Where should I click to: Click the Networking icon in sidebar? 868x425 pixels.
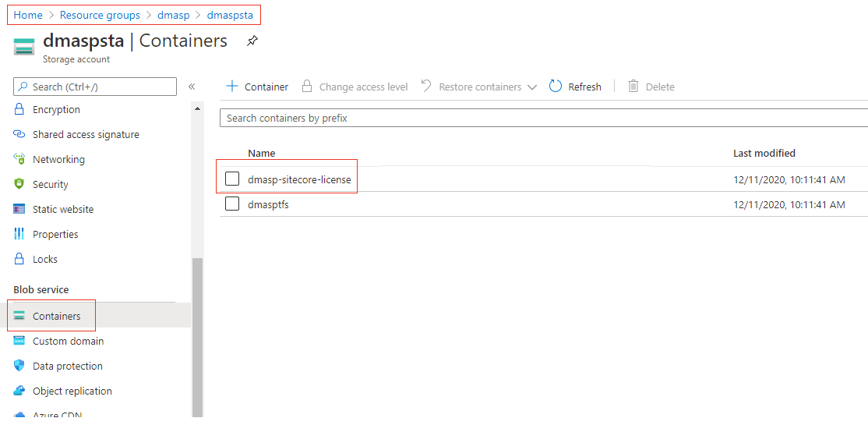click(x=19, y=160)
